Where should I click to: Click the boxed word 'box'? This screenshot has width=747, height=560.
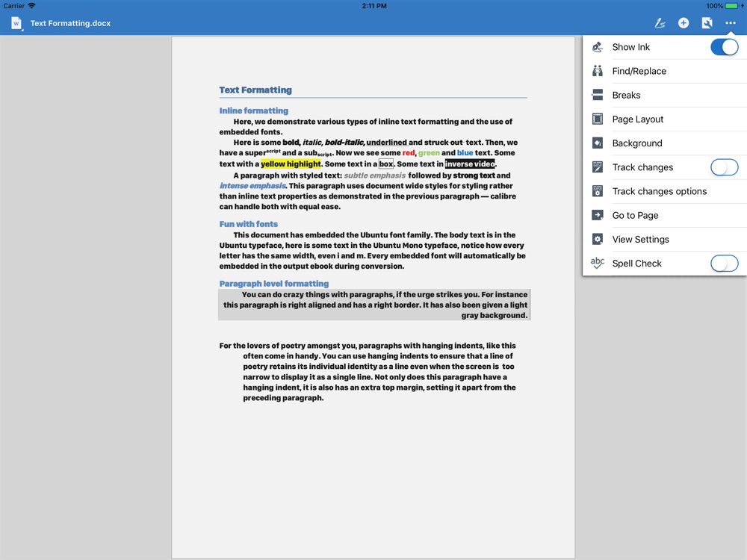tap(386, 164)
